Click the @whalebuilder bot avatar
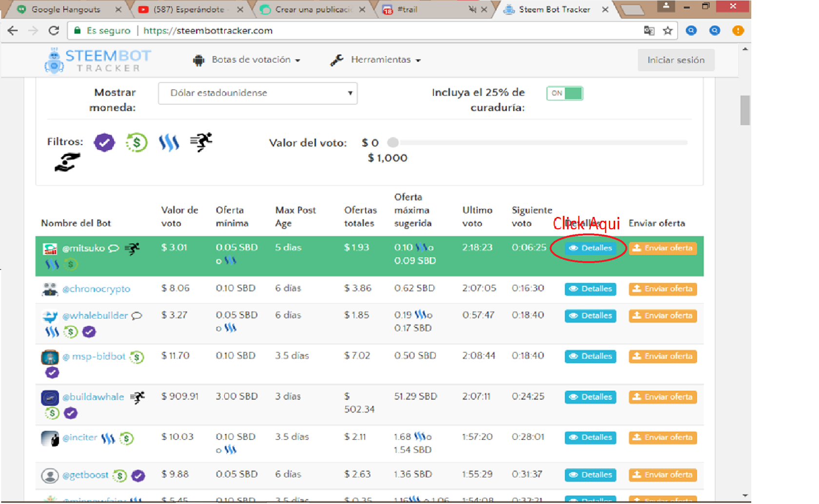The width and height of the screenshot is (819, 504). [50, 316]
